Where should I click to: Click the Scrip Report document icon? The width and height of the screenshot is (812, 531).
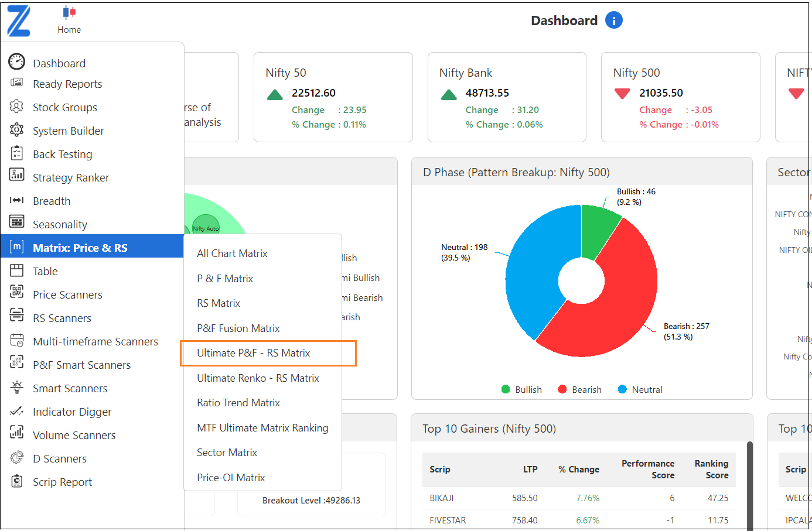pyautogui.click(x=17, y=481)
